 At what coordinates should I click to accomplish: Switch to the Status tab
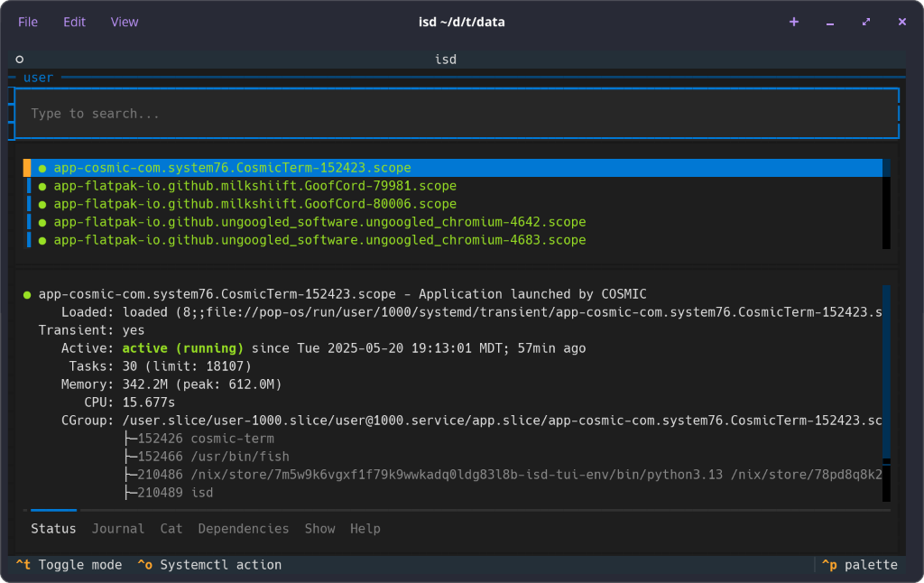(53, 529)
